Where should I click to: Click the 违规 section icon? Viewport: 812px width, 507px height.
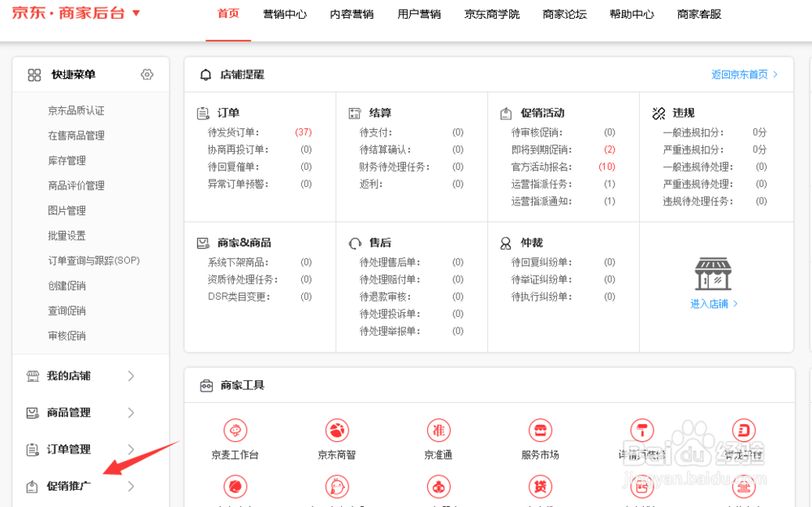point(659,113)
